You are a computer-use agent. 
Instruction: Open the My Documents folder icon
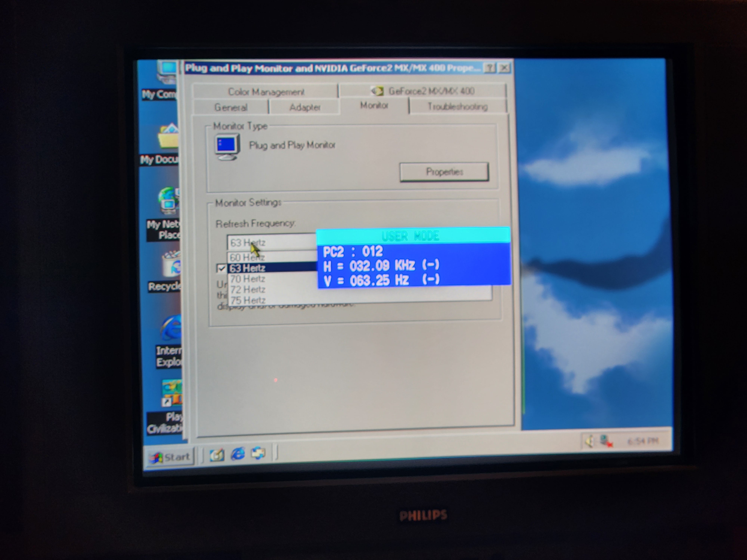168,137
